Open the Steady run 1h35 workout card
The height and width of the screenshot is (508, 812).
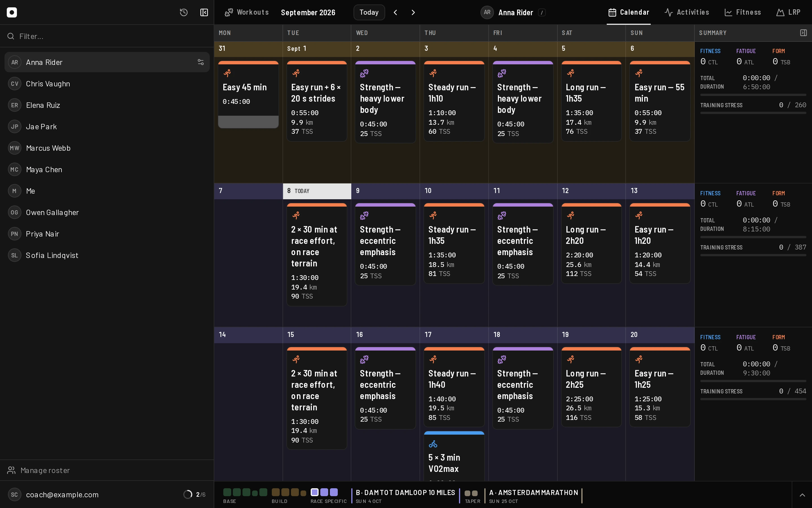(x=454, y=243)
